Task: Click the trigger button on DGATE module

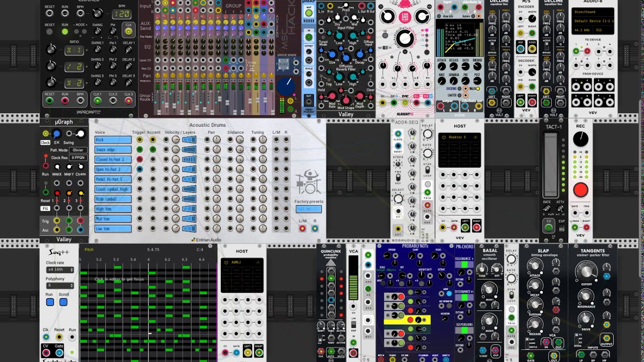Action: tap(427, 184)
